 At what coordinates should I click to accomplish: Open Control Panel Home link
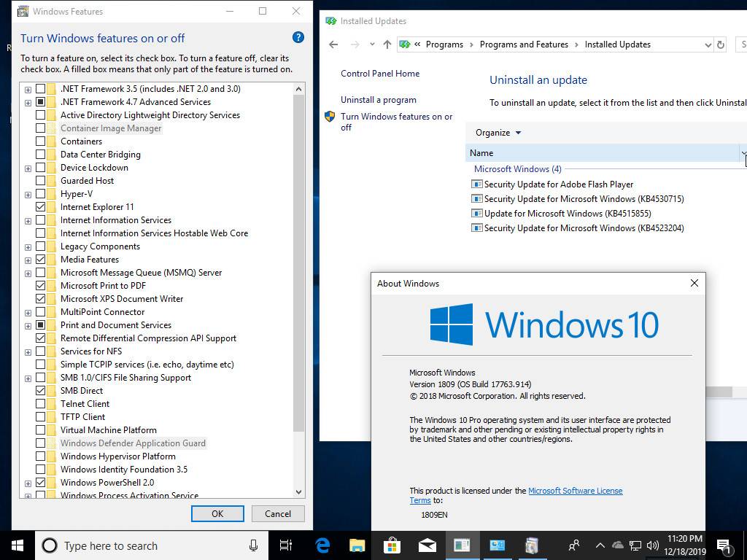click(380, 74)
